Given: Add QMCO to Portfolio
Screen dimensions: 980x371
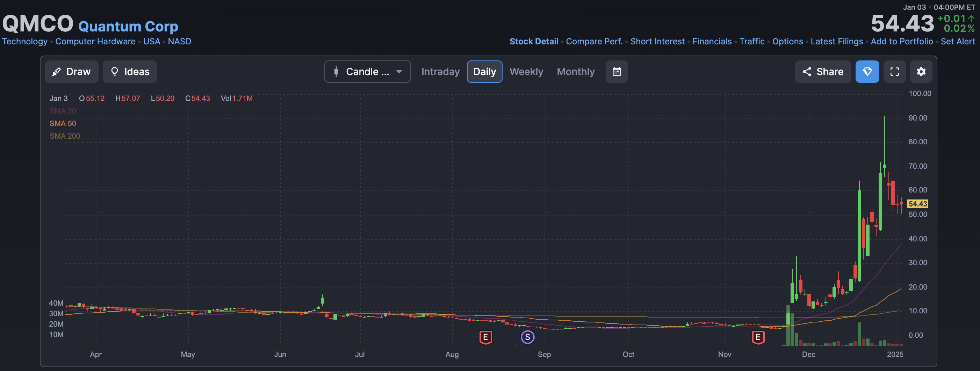Looking at the screenshot, I should 901,42.
